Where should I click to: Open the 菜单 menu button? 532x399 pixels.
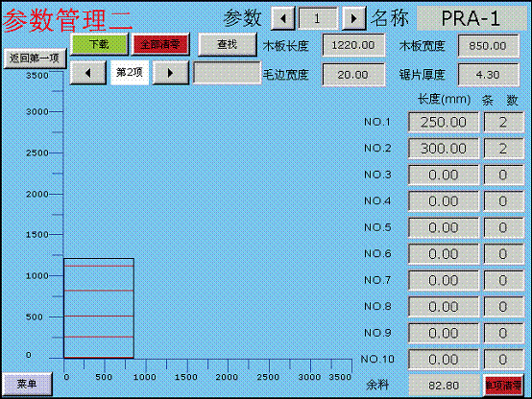pyautogui.click(x=27, y=384)
